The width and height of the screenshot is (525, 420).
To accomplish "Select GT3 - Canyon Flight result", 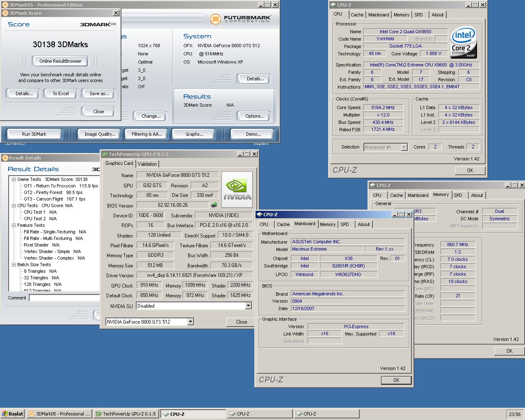I will click(55, 199).
